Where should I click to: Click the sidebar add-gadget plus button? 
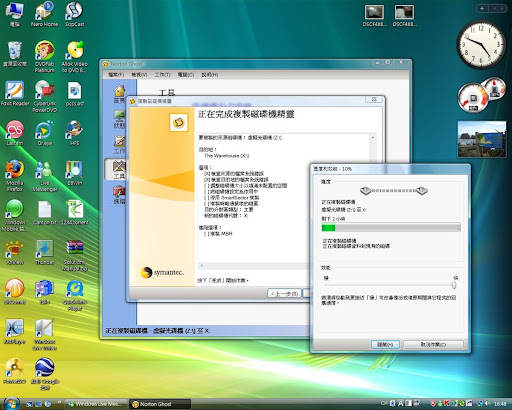(x=482, y=8)
